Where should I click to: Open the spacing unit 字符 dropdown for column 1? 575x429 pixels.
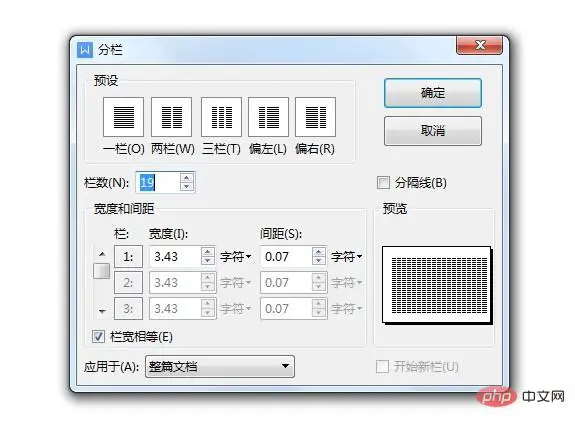coord(347,256)
